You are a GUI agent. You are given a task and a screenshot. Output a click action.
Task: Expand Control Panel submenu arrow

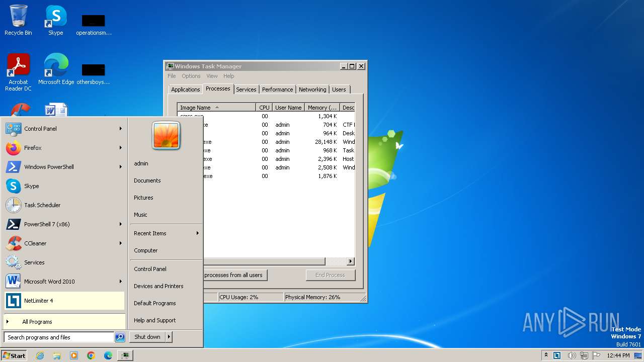click(121, 129)
